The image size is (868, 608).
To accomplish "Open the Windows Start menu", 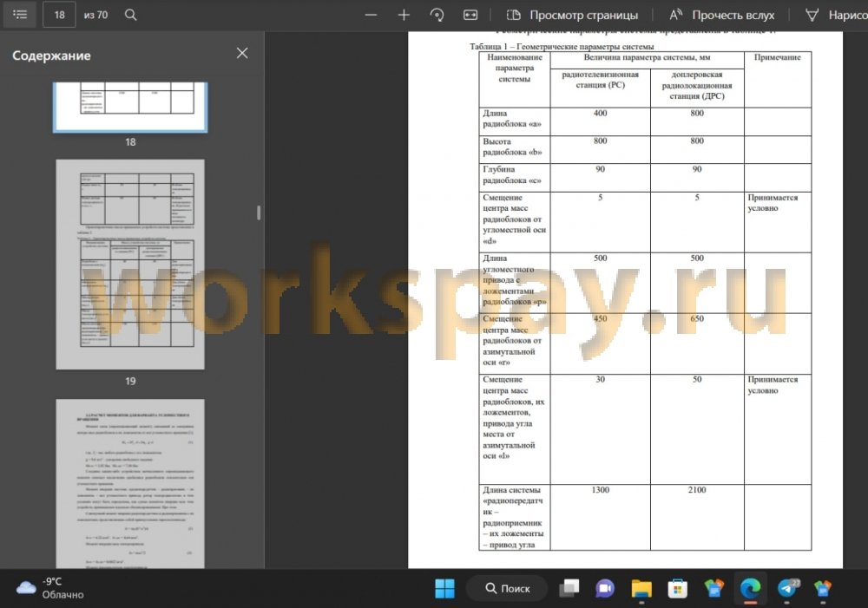I will point(444,588).
